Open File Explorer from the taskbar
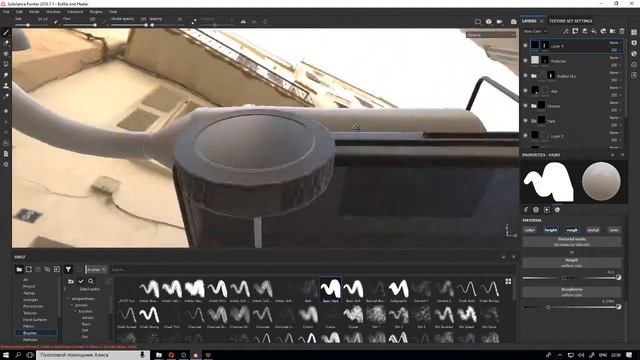This screenshot has height=360, width=640. point(159,355)
